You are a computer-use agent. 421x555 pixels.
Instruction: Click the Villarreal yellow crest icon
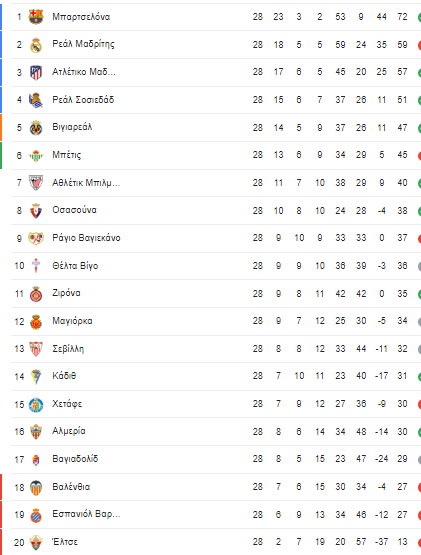(x=36, y=128)
